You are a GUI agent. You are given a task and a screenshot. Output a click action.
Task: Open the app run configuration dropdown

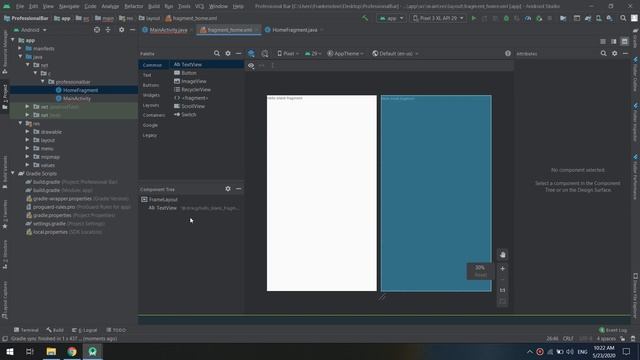pyautogui.click(x=391, y=18)
